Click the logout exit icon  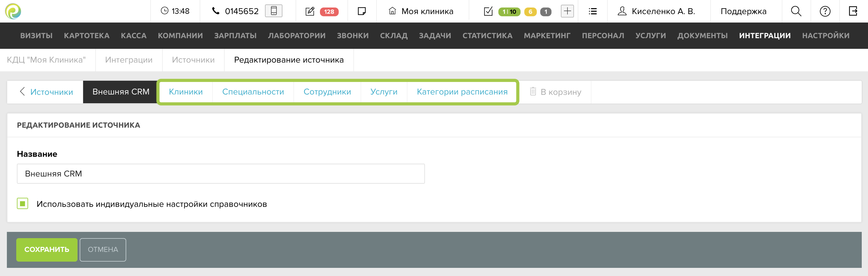tap(853, 11)
